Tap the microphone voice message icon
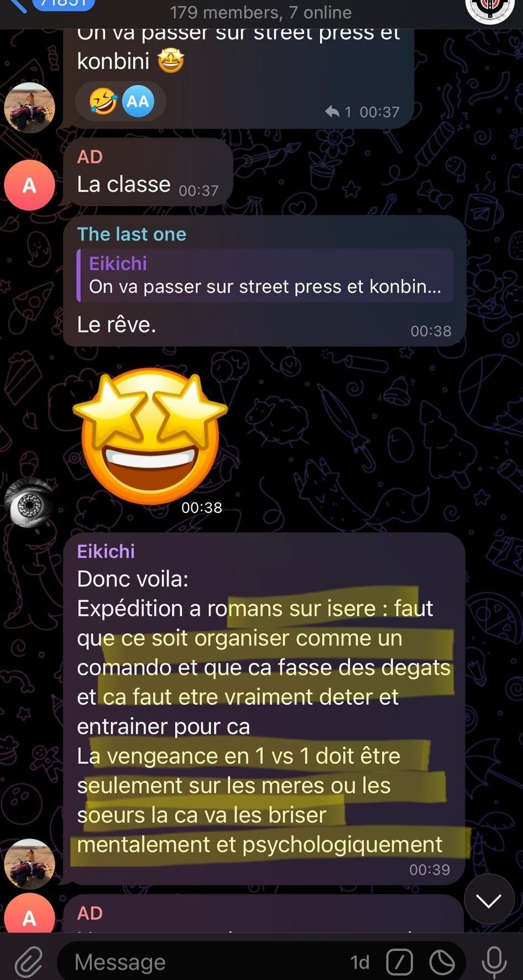523x980 pixels. pos(494,962)
